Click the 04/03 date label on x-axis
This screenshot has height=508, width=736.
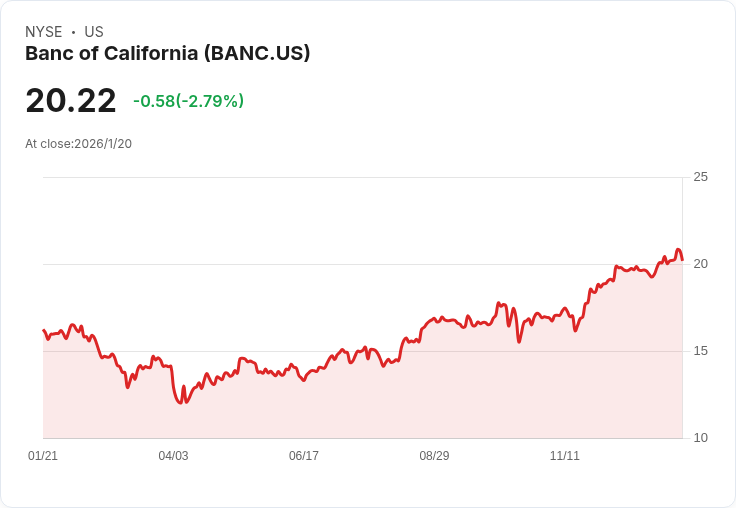coord(173,455)
